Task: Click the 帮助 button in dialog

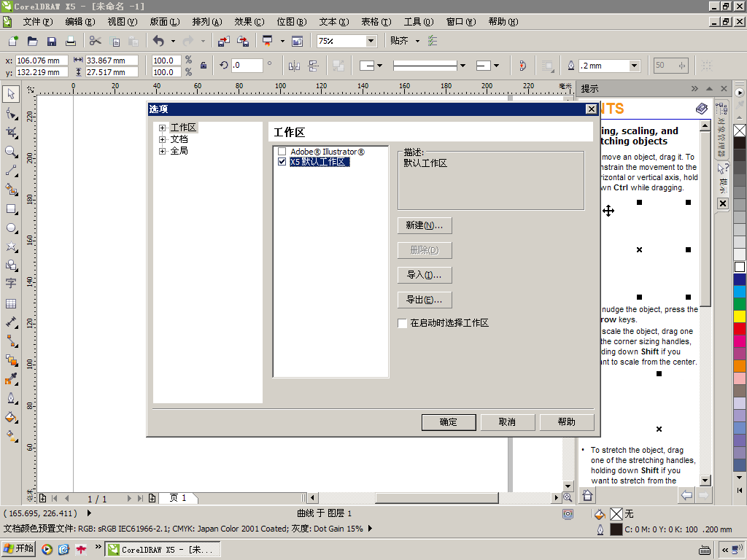Action: 566,422
